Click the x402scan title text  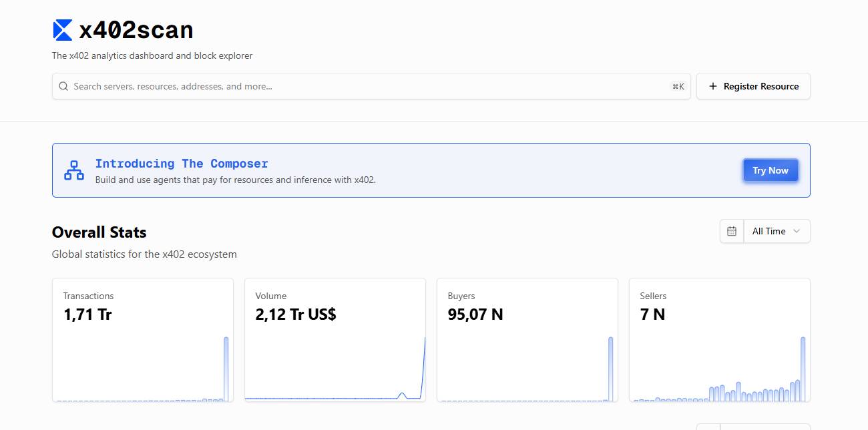(136, 30)
